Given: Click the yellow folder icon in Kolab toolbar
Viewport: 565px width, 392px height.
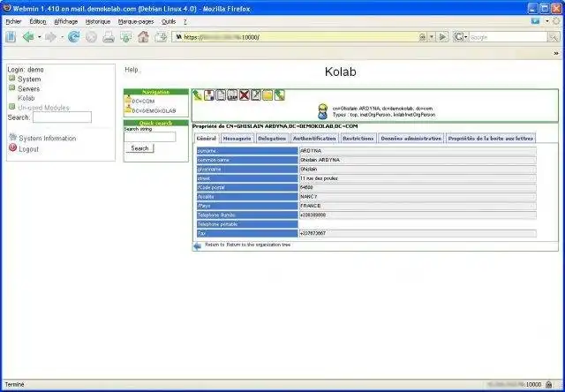Looking at the screenshot, I should [267, 95].
